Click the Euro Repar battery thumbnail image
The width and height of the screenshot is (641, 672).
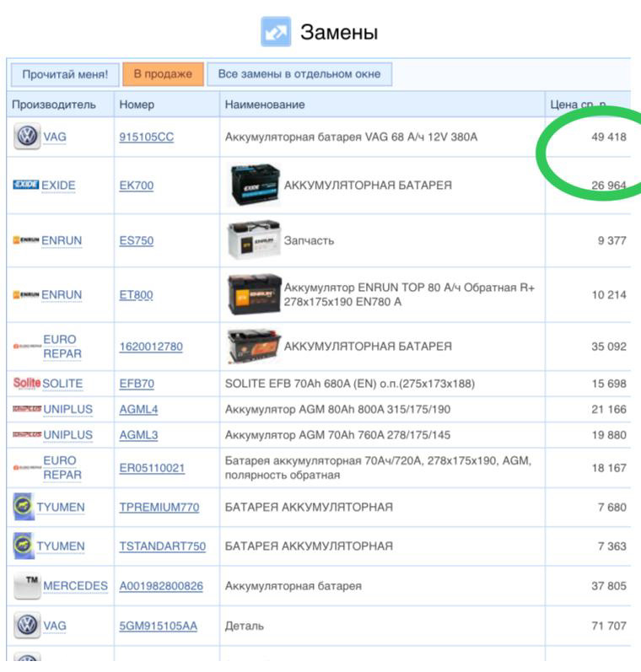[x=254, y=347]
